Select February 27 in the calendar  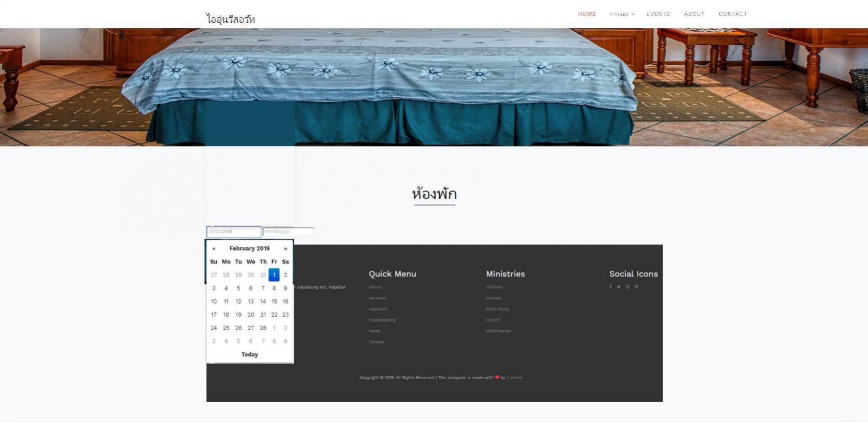pyautogui.click(x=251, y=328)
